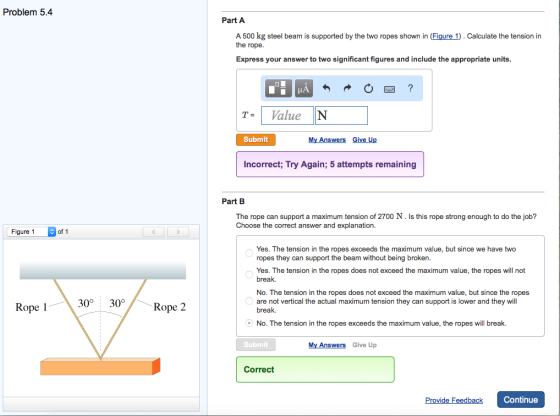Click greyed Give Up for Part B
560x416 pixels.
(x=364, y=345)
